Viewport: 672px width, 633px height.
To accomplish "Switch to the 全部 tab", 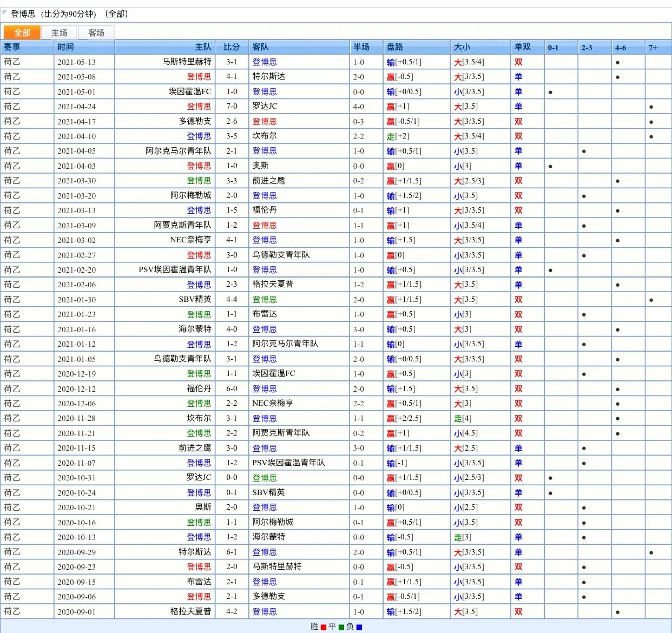I will pyautogui.click(x=22, y=33).
